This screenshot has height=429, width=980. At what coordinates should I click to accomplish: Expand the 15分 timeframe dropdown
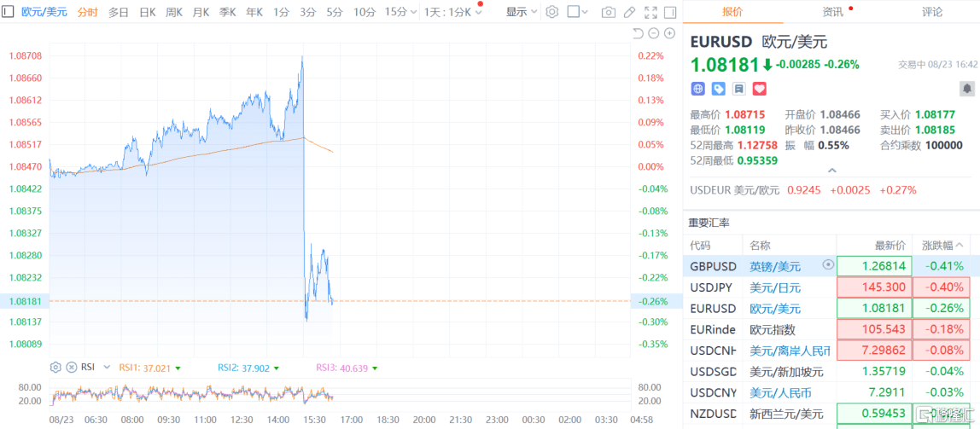(414, 12)
